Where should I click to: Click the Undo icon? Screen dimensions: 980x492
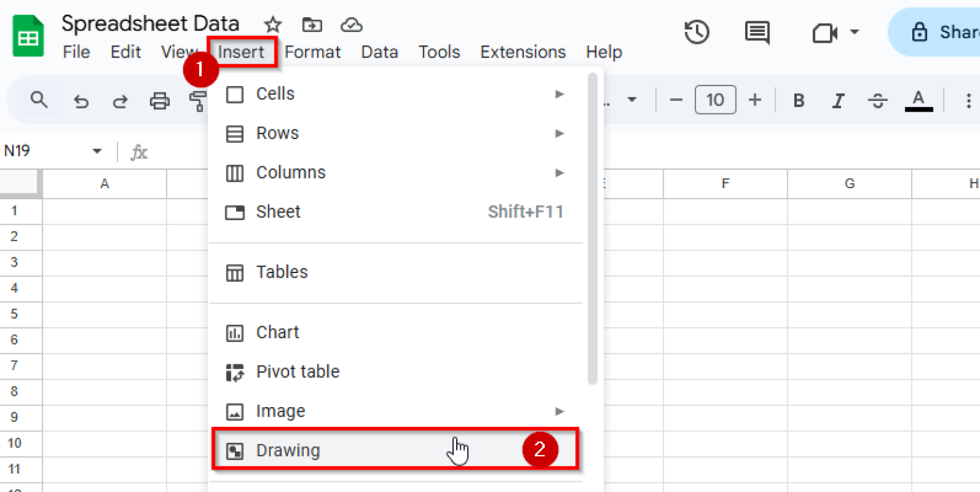point(81,100)
